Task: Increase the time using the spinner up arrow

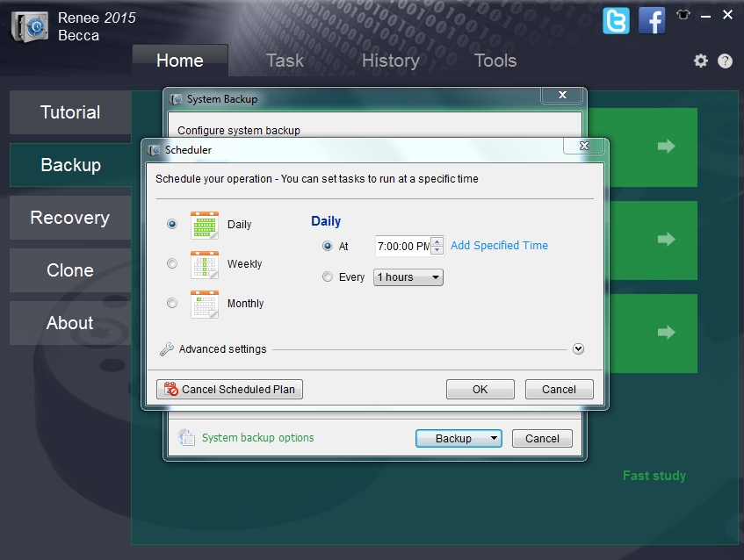Action: pos(437,241)
